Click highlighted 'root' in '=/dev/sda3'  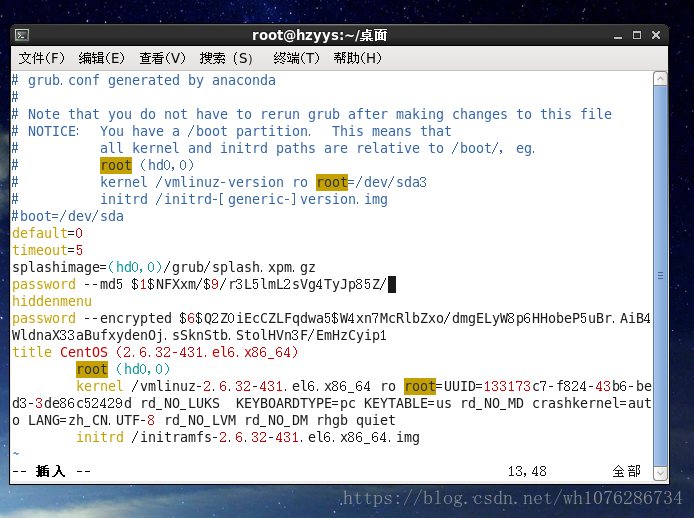(x=332, y=182)
